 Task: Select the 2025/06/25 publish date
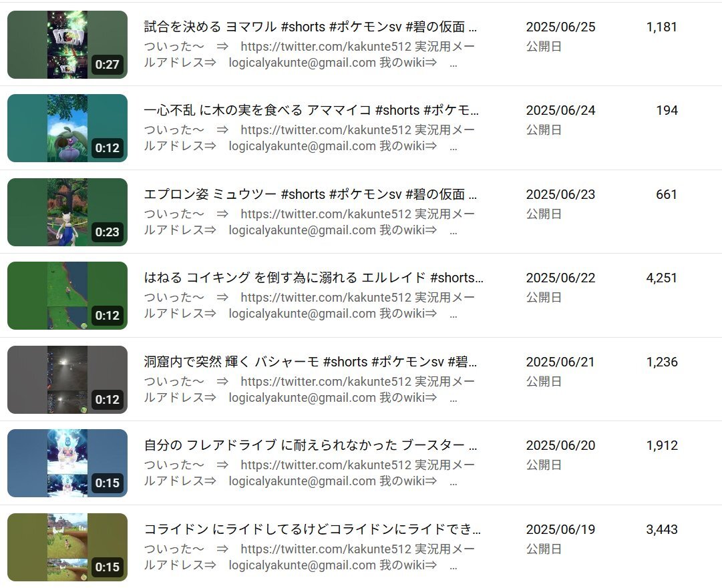(x=560, y=27)
